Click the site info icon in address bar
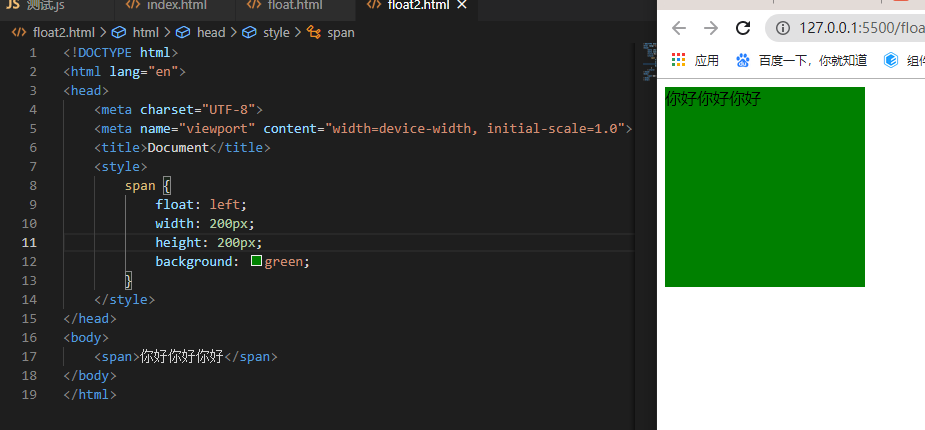925x430 pixels. pos(782,28)
